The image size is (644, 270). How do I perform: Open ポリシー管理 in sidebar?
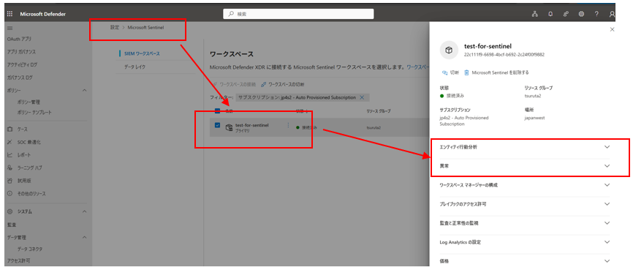coord(29,102)
